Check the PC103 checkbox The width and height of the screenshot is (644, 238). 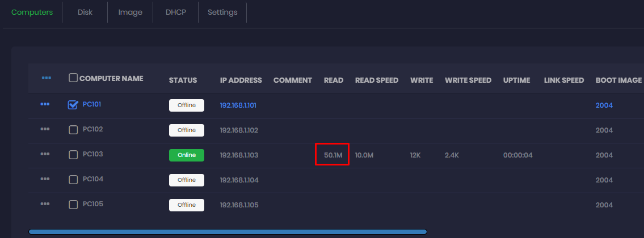point(73,155)
